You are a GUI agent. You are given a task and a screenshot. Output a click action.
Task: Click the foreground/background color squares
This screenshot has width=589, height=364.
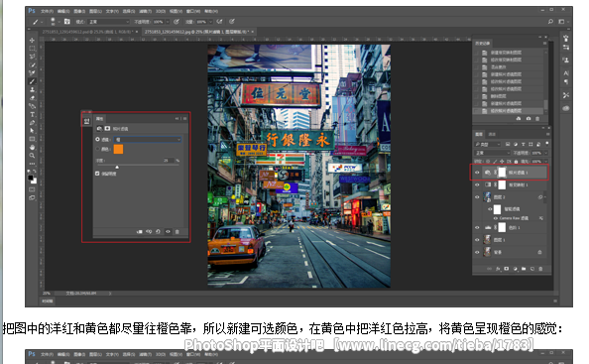(33, 180)
